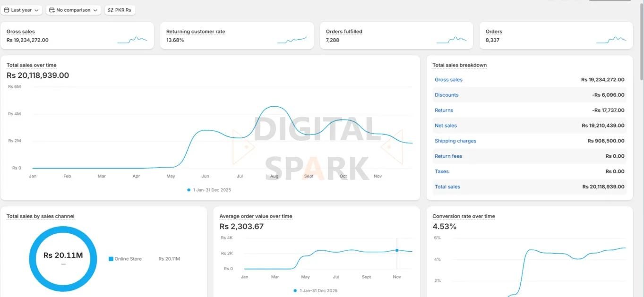
Task: Toggle the legend dot under Average order value chart
Action: tap(296, 291)
